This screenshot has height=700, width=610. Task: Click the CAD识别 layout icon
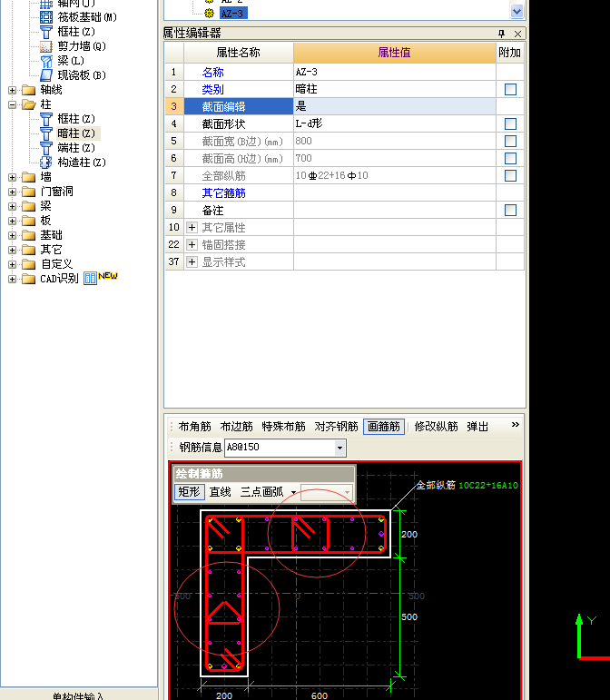[90, 279]
